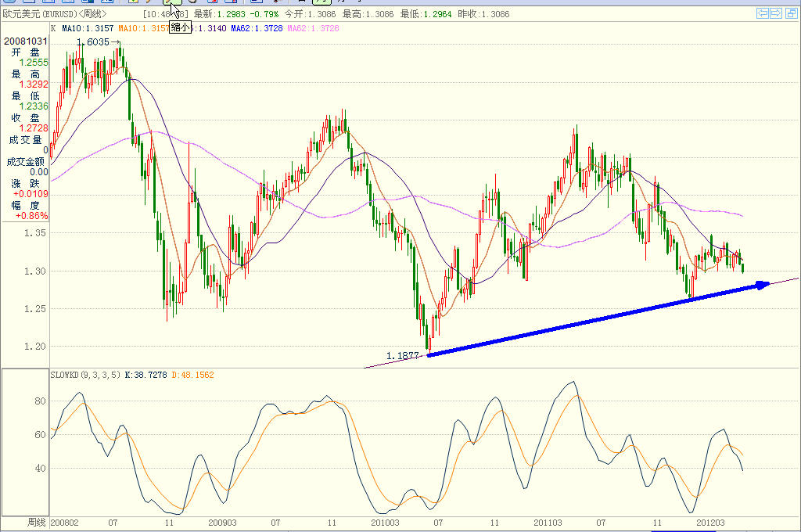Click the K:38.7278 indicator value
Viewport: 801px width, 532px height.
(145, 375)
